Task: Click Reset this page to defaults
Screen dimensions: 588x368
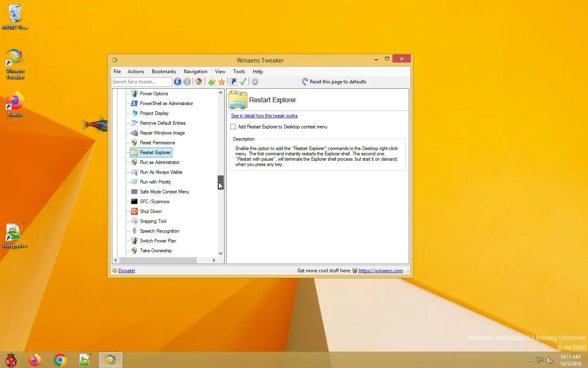Action: [334, 82]
